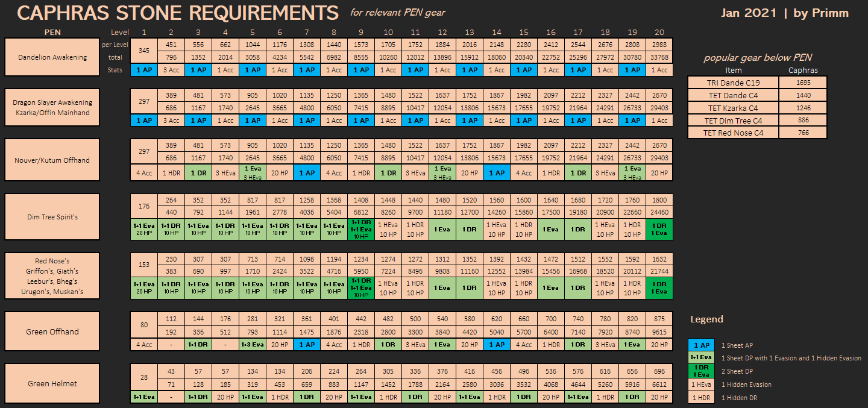
Task: Click '1 Sheet DP with 1 Evasion' legend description
Action: click(791, 358)
